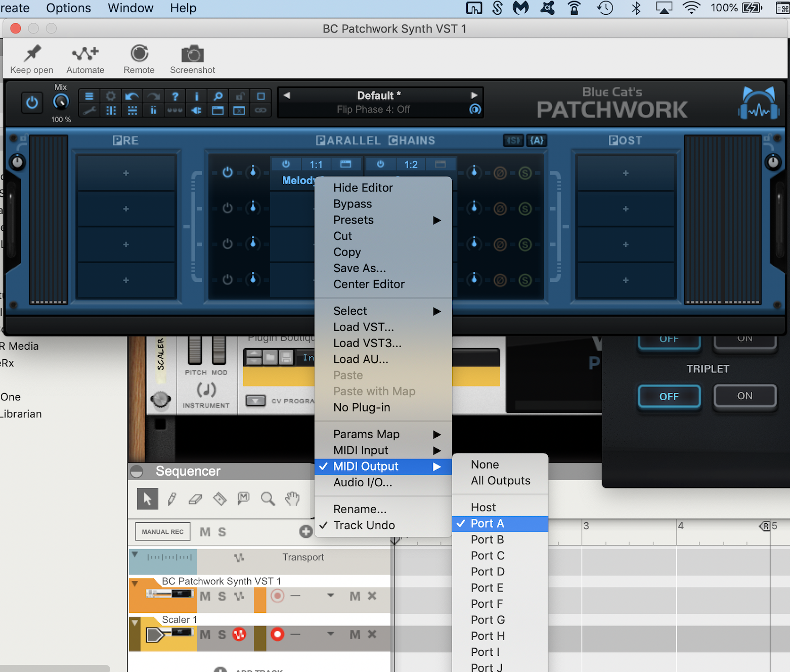Set TRIPLET to OFF
Image resolution: width=790 pixels, height=672 pixels.
pyautogui.click(x=669, y=396)
